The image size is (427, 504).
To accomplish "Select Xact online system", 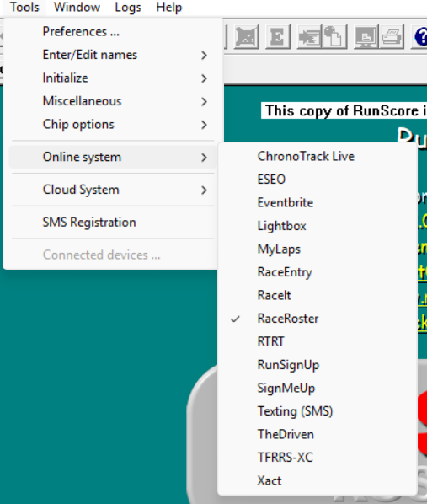I will coord(318,481).
